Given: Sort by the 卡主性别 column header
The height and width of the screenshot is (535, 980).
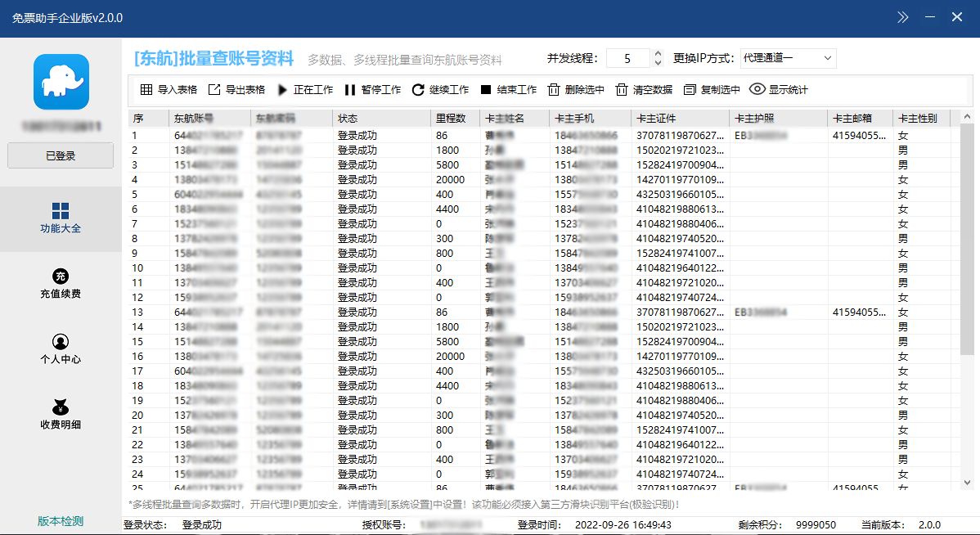Looking at the screenshot, I should click(x=922, y=118).
